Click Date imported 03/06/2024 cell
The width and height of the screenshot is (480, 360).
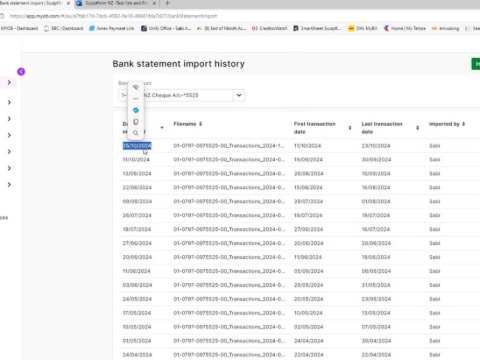click(137, 285)
